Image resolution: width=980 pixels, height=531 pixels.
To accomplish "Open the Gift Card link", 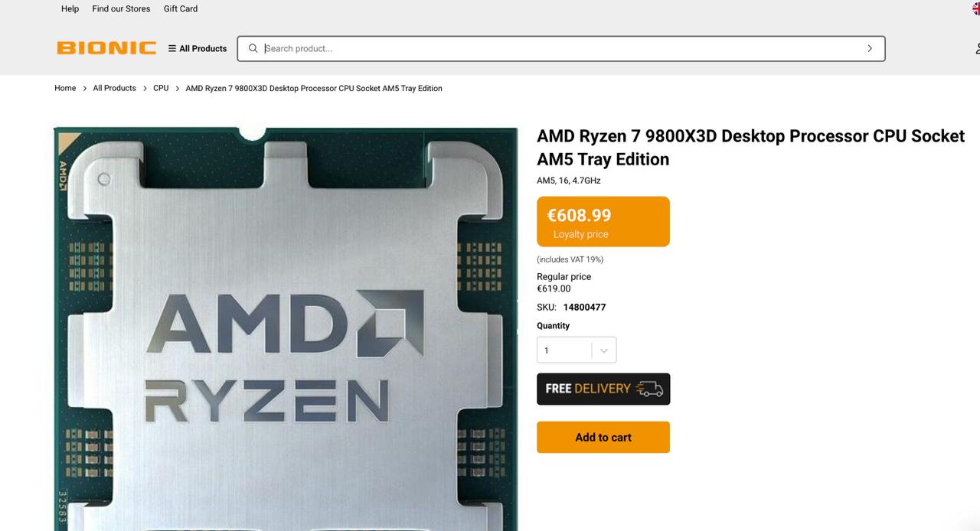I will pos(181,8).
